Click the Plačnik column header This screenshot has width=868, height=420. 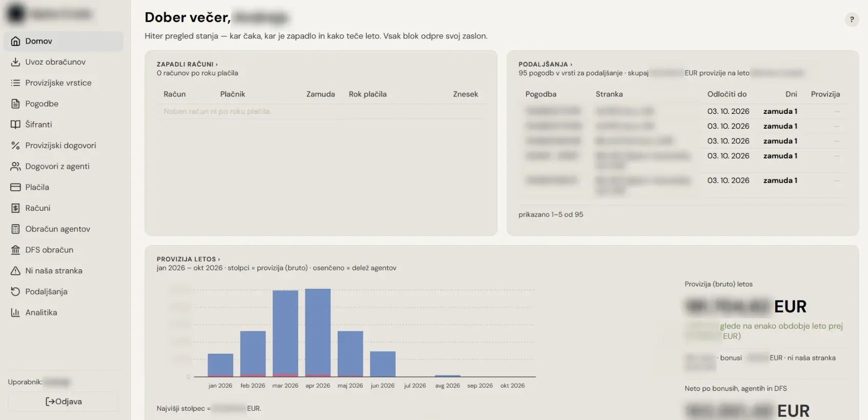[233, 94]
